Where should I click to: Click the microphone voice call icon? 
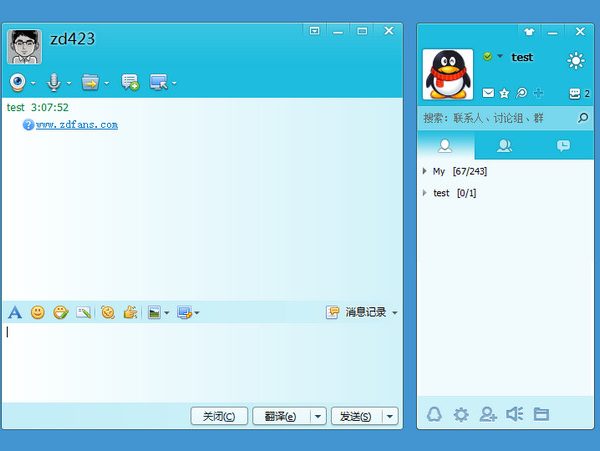pos(54,81)
